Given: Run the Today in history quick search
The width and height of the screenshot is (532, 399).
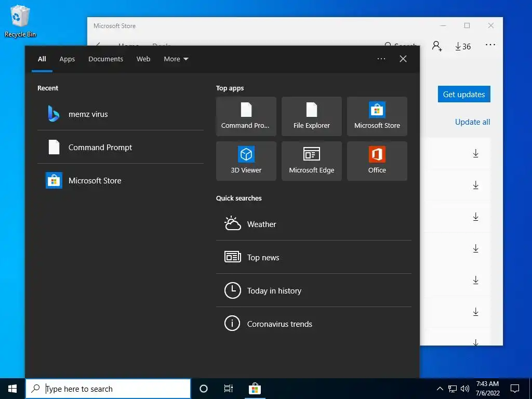Looking at the screenshot, I should 313,290.
